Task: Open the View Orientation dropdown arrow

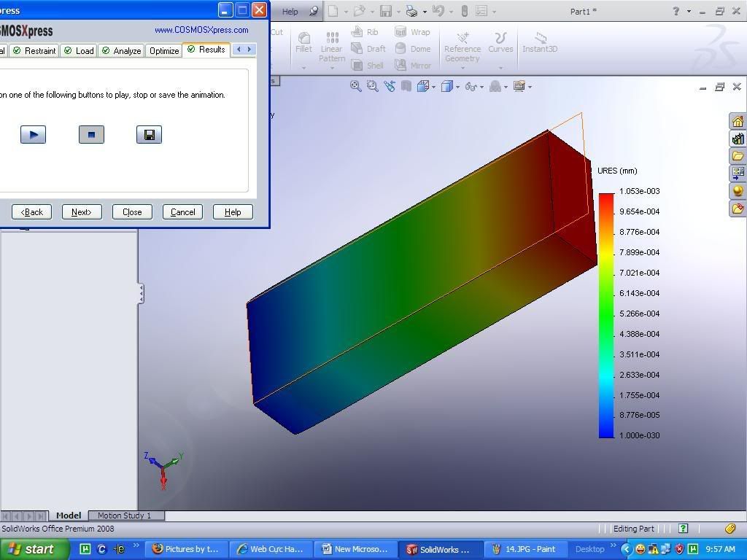Action: [x=434, y=87]
